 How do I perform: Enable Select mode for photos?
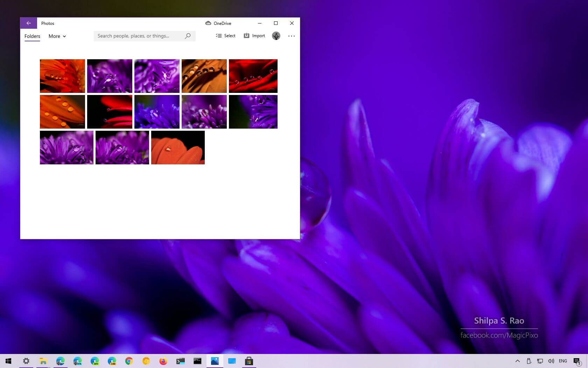226,36
